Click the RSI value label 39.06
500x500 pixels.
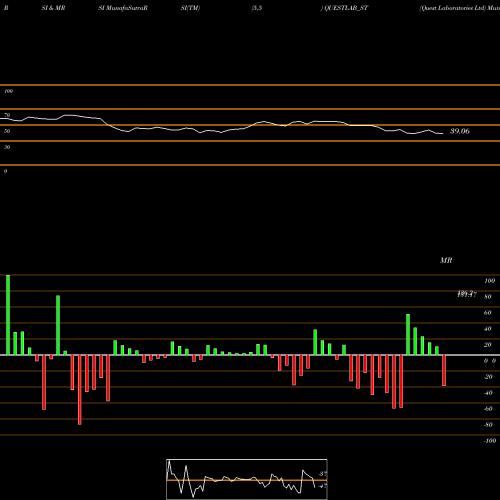click(x=460, y=131)
